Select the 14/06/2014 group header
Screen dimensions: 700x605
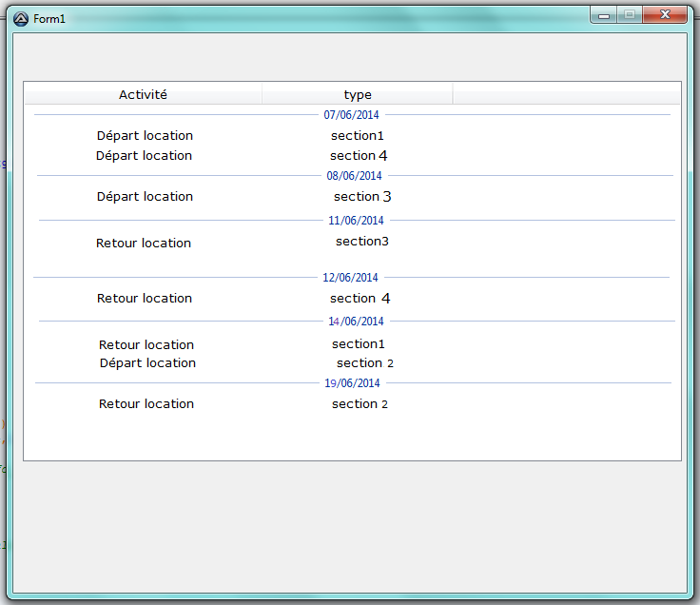point(356,322)
